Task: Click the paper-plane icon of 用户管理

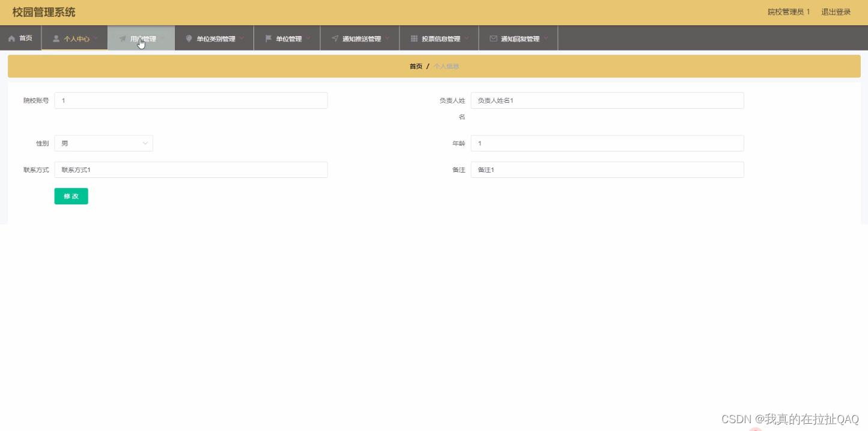Action: [x=123, y=38]
